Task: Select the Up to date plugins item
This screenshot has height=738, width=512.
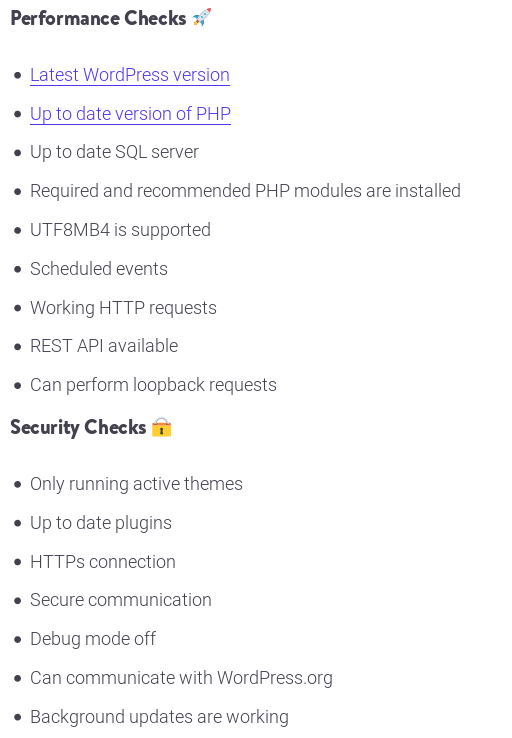Action: pyautogui.click(x=101, y=523)
